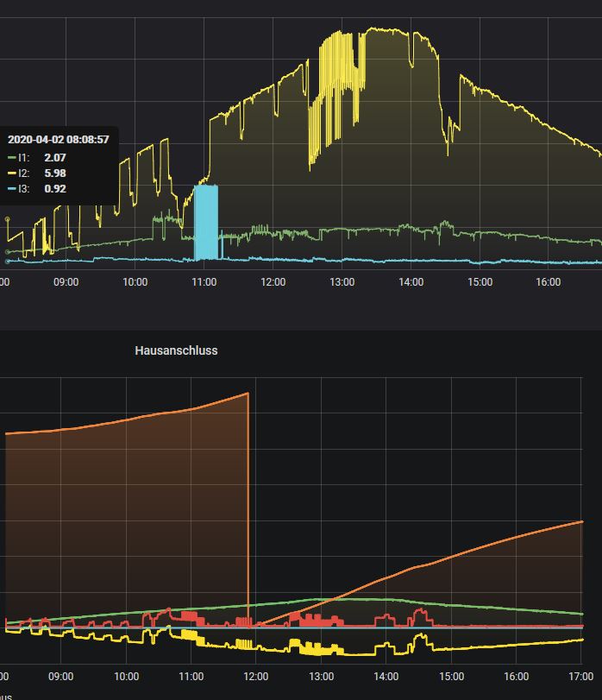
Task: Click the solid cyan I3 block near 11:00
Action: 206,223
